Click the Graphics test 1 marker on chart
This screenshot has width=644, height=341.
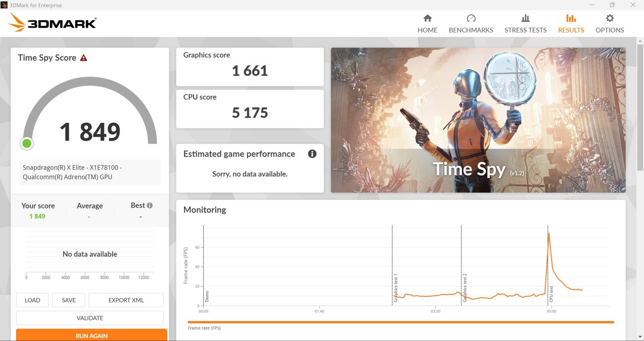coord(395,288)
